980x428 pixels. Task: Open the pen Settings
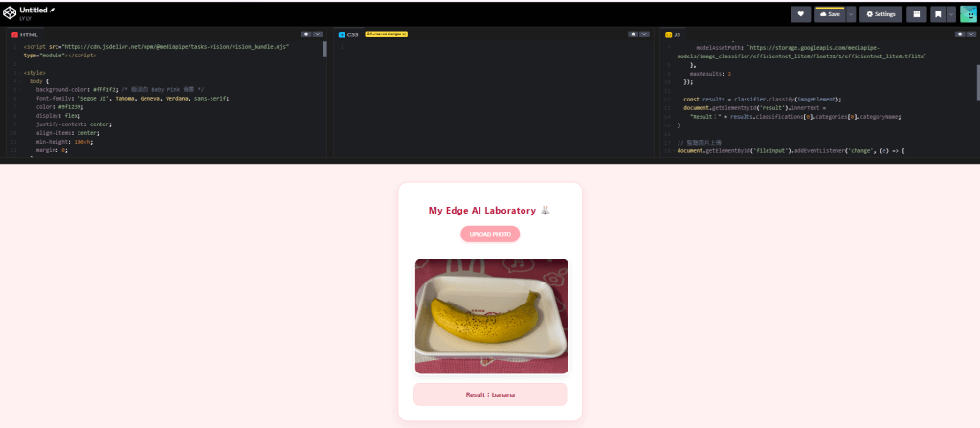880,14
